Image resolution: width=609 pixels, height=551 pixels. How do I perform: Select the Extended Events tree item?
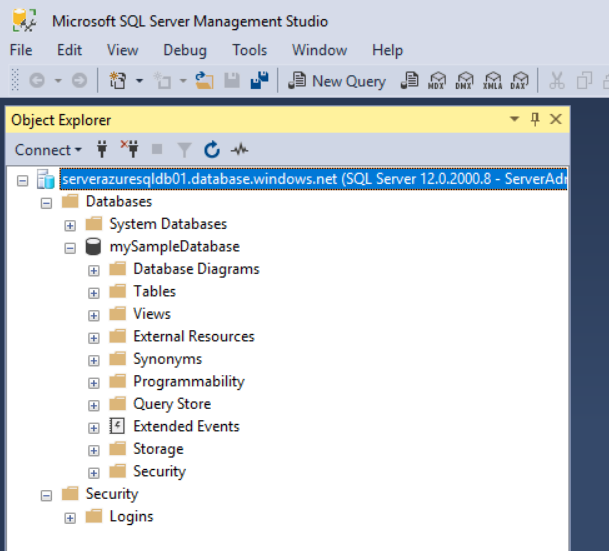(x=186, y=426)
